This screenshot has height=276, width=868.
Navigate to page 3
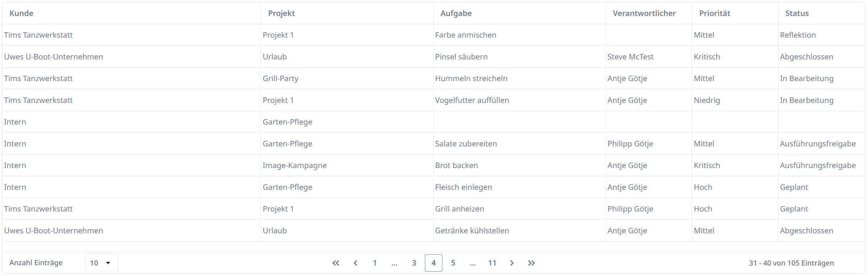click(414, 263)
